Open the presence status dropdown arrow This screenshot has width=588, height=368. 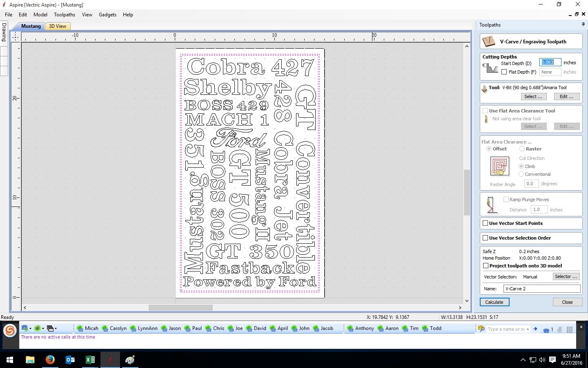click(42, 328)
